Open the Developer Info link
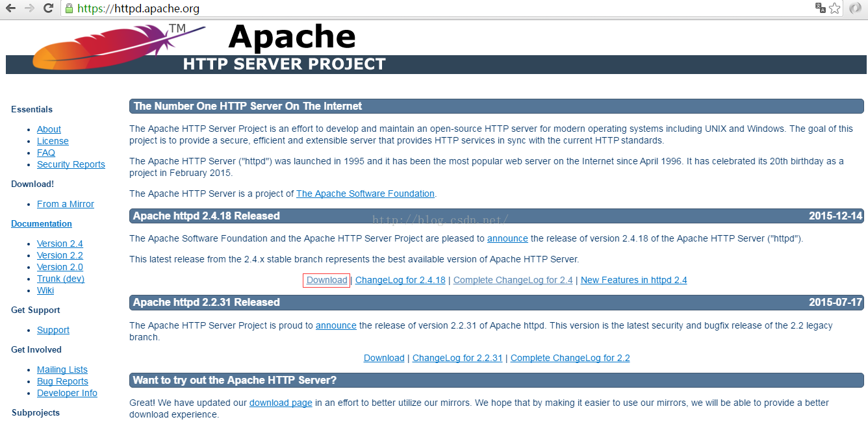The height and width of the screenshot is (426, 868). [x=67, y=393]
